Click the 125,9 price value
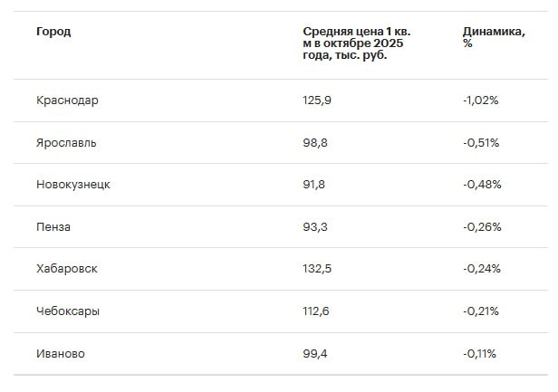558x392 pixels. pos(317,100)
